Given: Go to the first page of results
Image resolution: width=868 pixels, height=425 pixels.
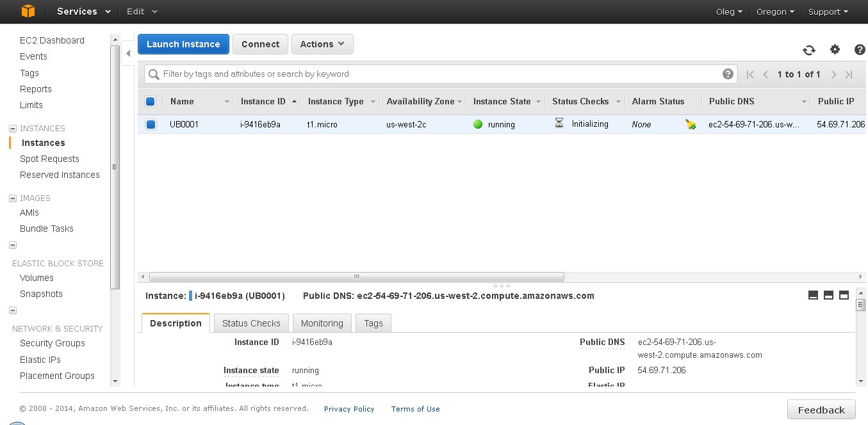Looking at the screenshot, I should pos(750,74).
